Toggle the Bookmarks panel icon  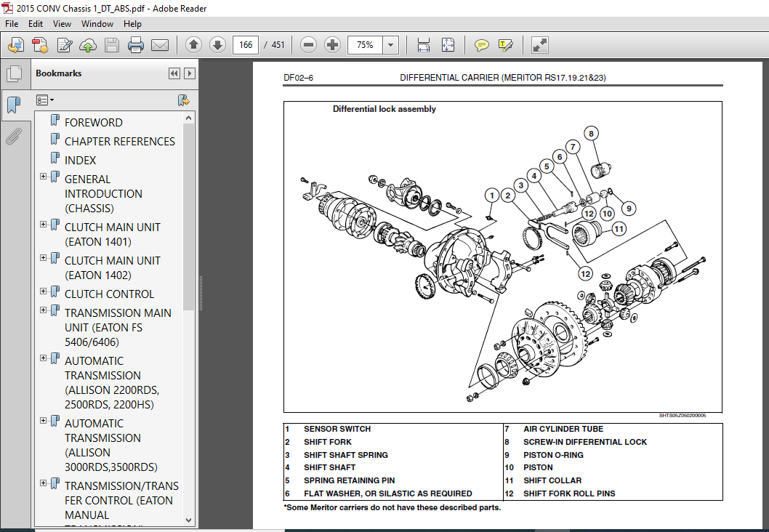coord(15,105)
